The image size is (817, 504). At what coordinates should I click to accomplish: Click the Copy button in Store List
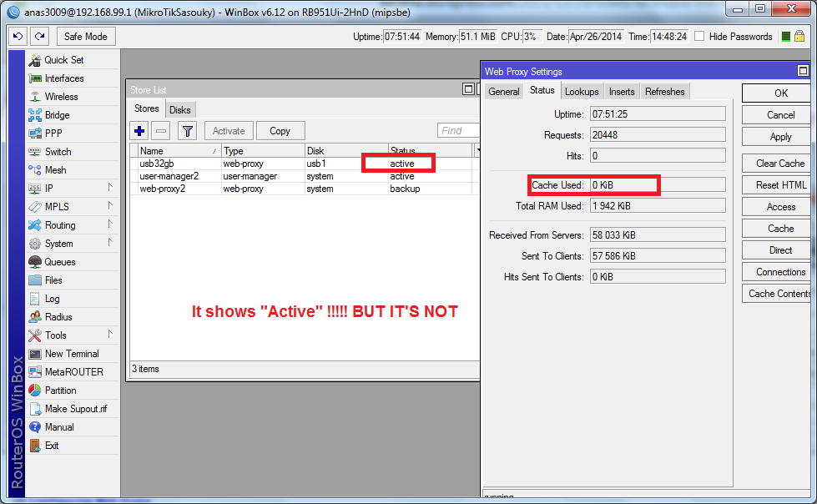280,131
